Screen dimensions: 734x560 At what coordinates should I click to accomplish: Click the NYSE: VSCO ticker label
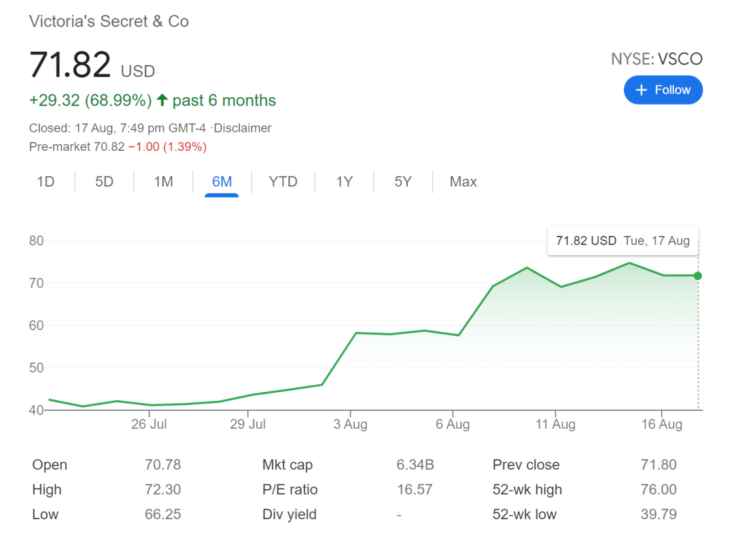point(657,59)
